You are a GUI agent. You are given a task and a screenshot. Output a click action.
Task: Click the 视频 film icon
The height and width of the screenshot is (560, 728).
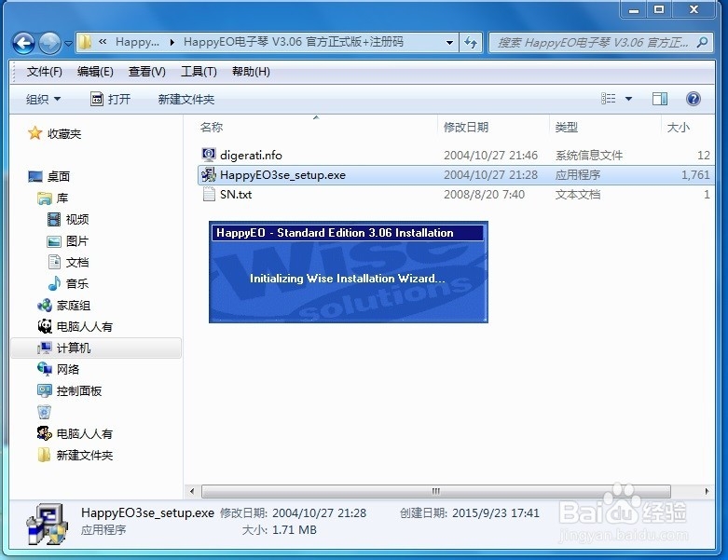coord(54,220)
